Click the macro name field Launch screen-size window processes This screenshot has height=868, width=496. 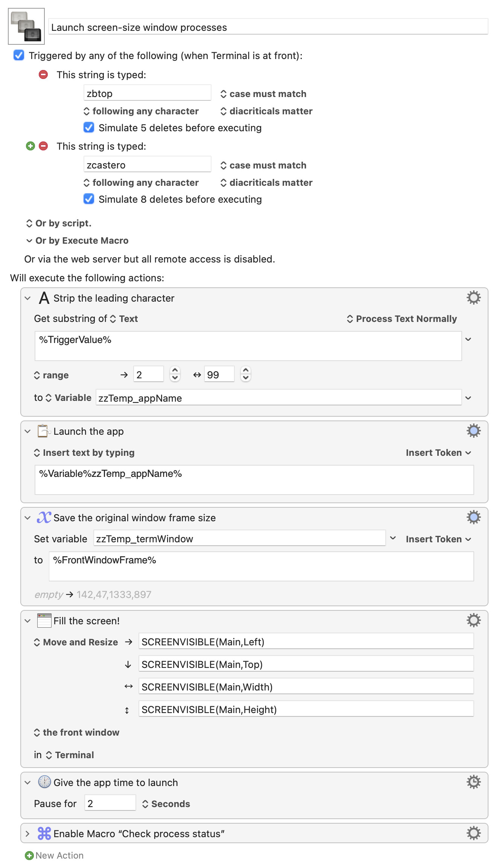[268, 27]
